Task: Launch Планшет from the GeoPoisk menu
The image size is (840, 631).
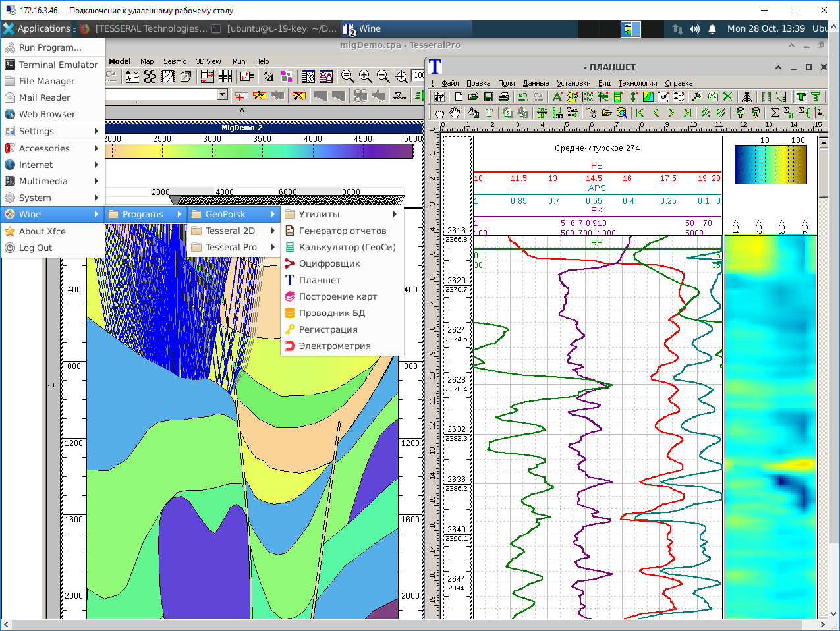Action: tap(341, 280)
